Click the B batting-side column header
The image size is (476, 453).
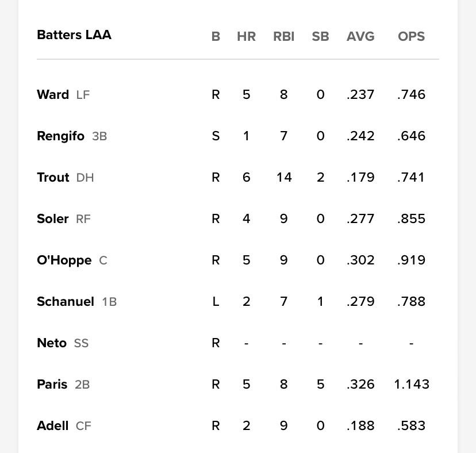(x=216, y=36)
